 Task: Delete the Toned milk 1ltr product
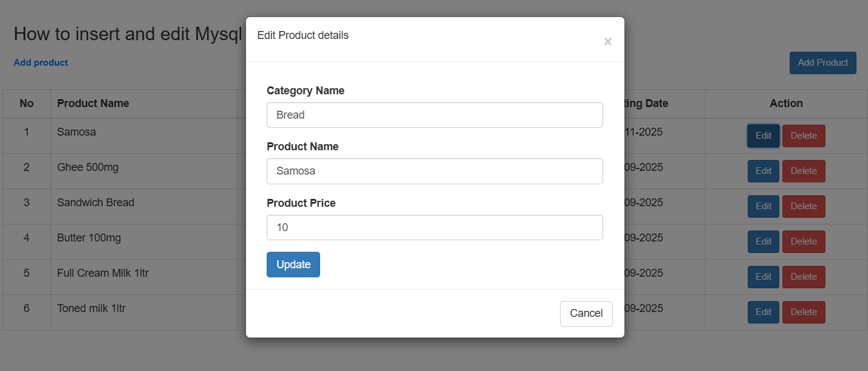(803, 312)
